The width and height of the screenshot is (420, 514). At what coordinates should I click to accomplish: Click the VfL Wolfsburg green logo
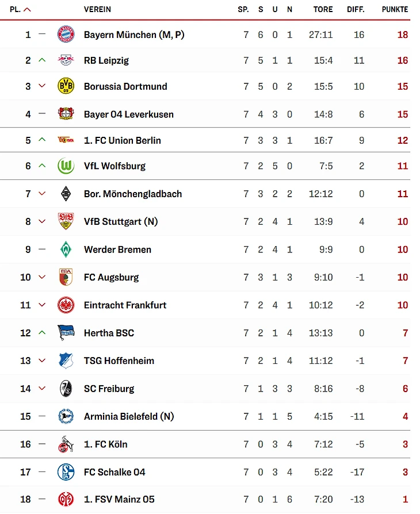66,166
